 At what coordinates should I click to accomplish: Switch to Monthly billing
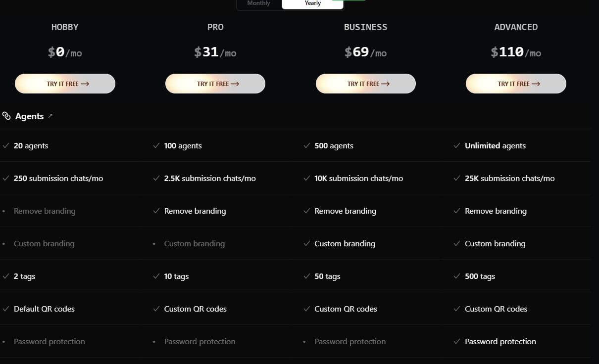[x=258, y=3]
